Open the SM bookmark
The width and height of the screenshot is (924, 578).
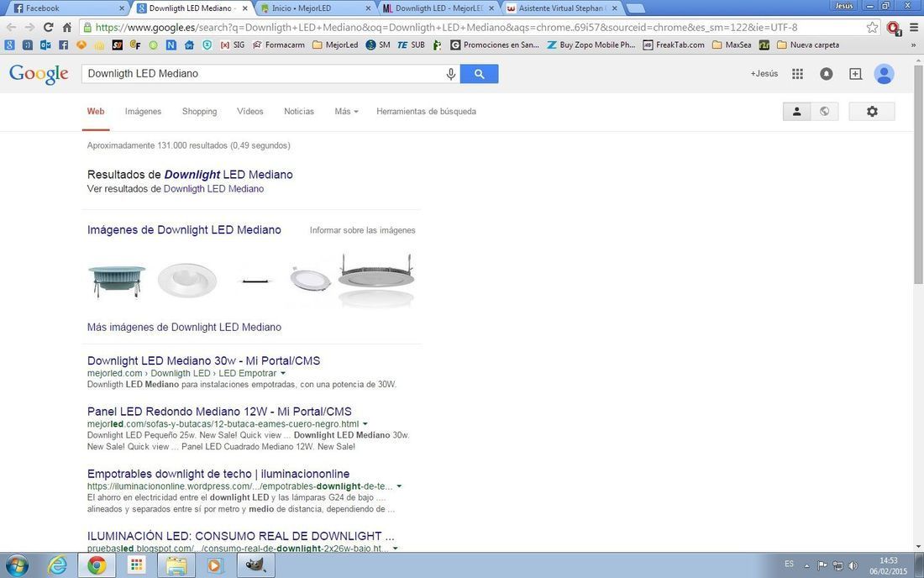click(x=377, y=45)
